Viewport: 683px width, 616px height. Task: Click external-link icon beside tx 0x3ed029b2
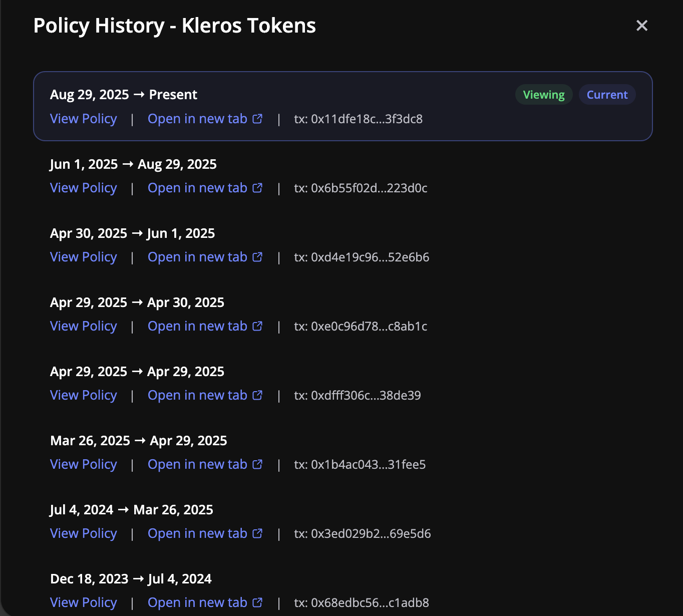[x=257, y=533]
